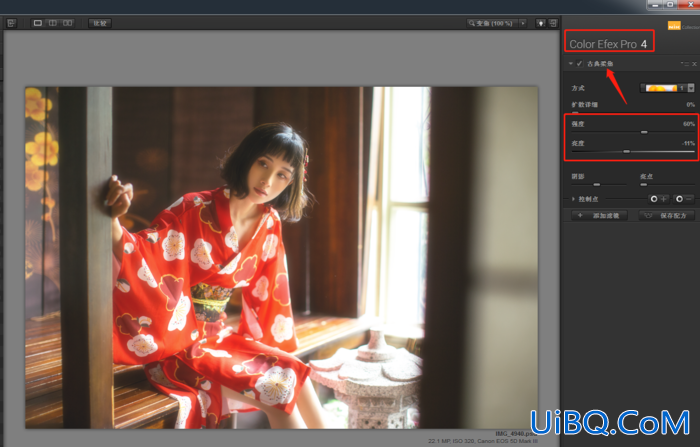Open the 方式 method dropdown
Screen dimensions: 700x447
691,88
